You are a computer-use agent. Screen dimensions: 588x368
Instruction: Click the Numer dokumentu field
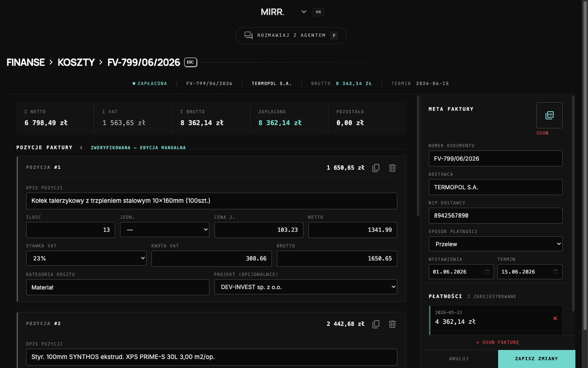coord(496,159)
